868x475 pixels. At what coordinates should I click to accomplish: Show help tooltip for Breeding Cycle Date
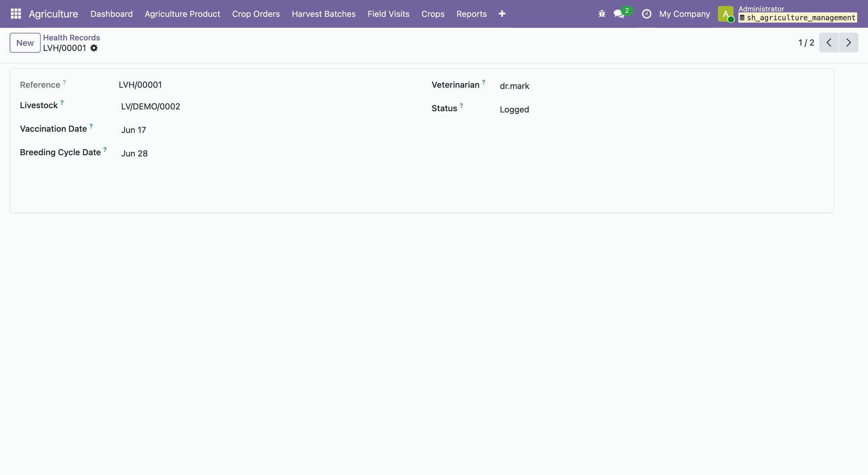click(105, 150)
